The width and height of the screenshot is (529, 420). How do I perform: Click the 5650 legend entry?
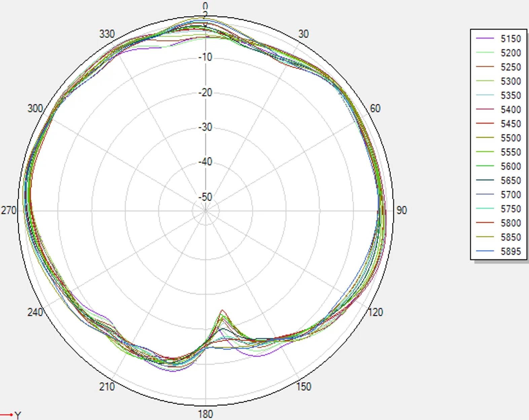498,180
